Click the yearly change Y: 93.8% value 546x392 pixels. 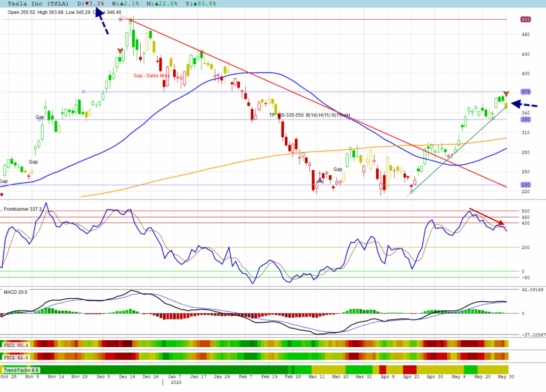click(x=200, y=4)
